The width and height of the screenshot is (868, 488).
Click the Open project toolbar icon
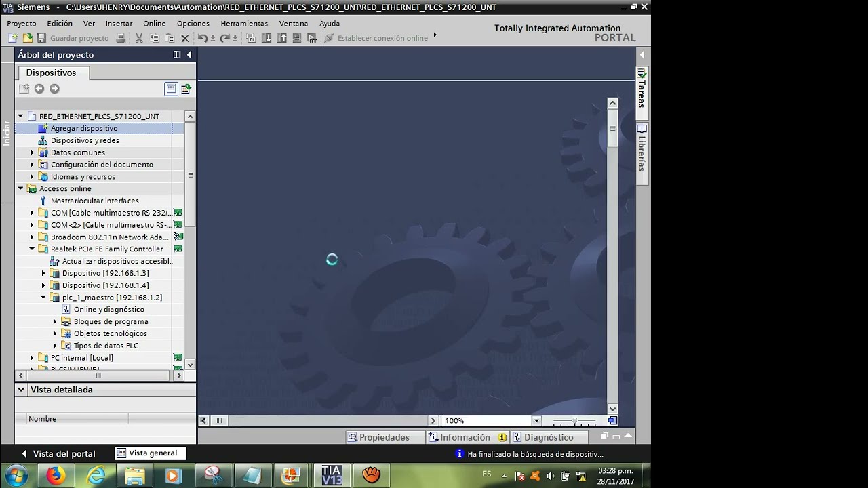[28, 38]
